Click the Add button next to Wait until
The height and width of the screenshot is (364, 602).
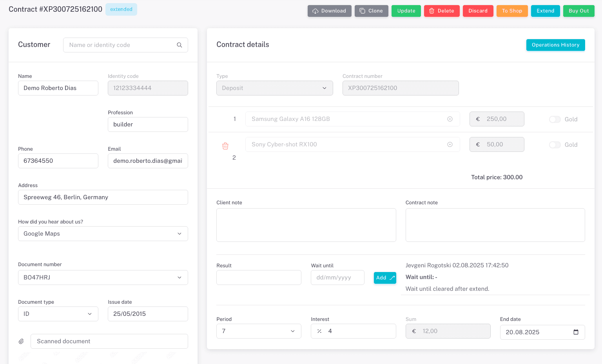point(385,278)
